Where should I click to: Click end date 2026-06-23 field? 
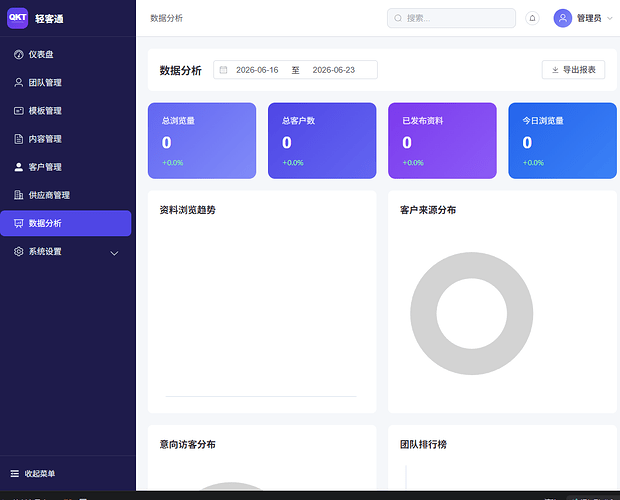[x=334, y=70]
